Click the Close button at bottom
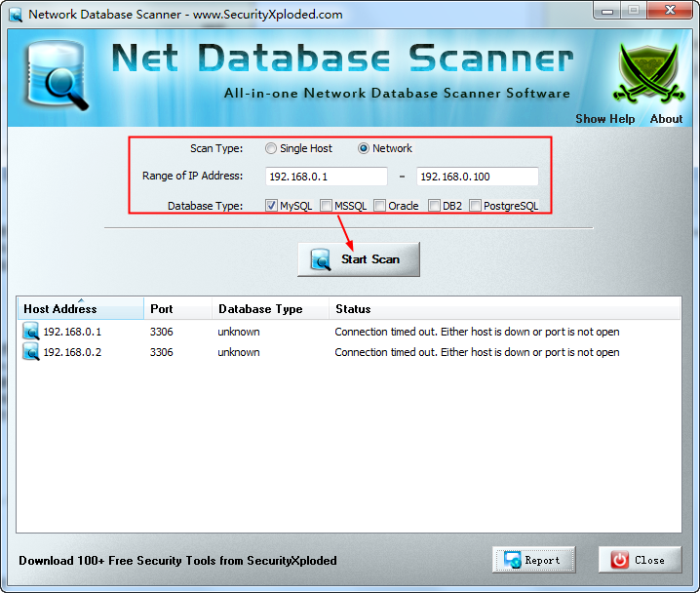700x593 pixels. (641, 560)
